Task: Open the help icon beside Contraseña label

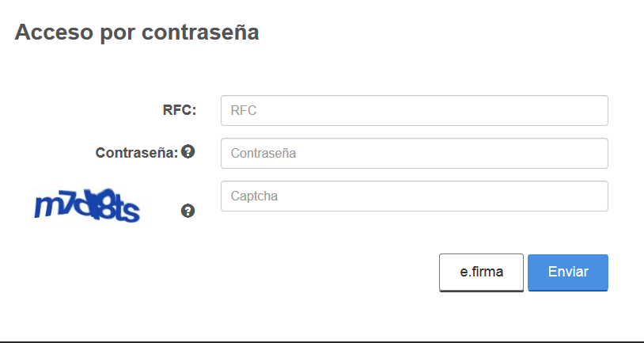Action: click(x=188, y=152)
